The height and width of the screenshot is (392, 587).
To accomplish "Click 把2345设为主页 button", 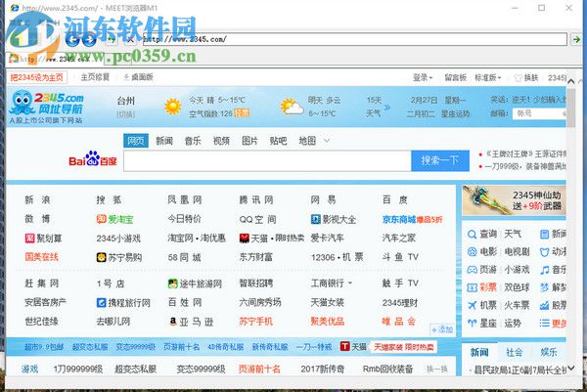I will [37, 77].
